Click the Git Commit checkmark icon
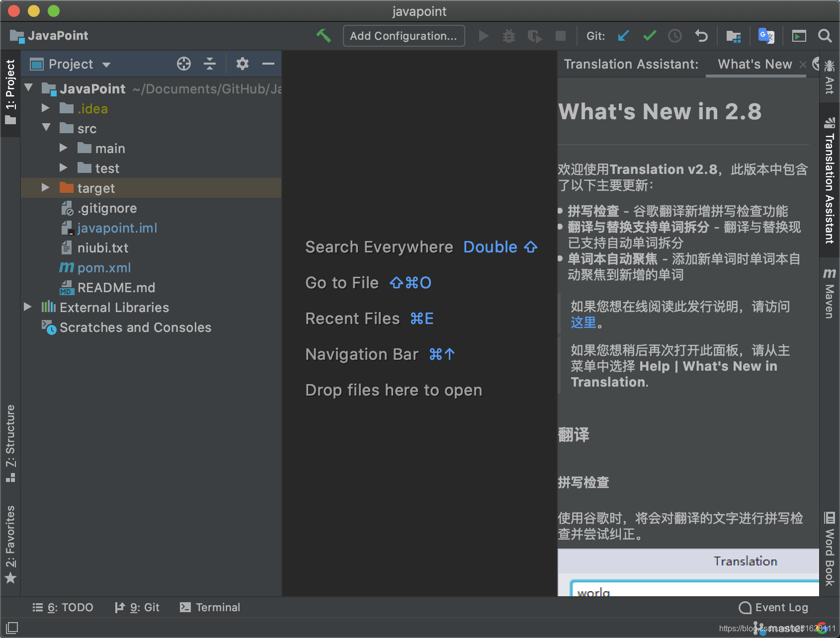The height and width of the screenshot is (638, 840). [x=649, y=36]
